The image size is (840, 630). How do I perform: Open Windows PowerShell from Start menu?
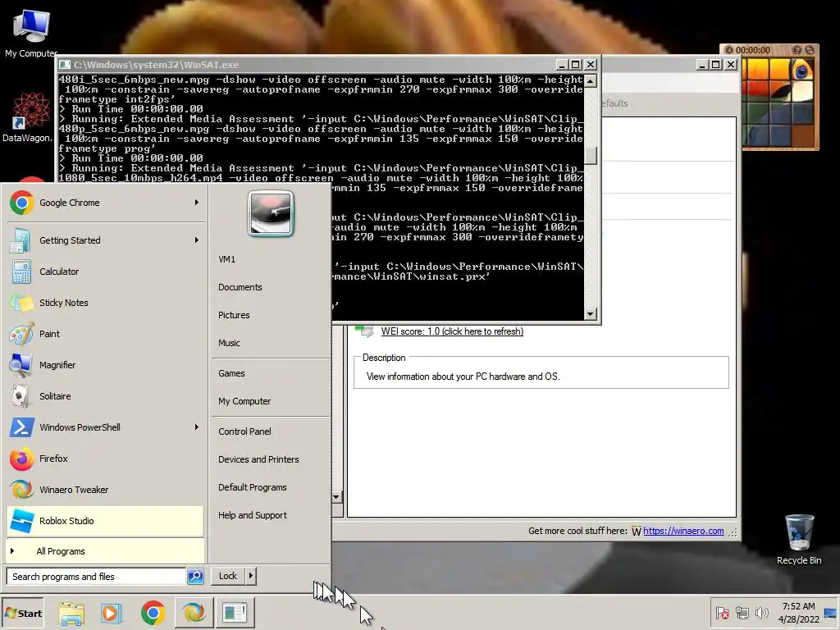tap(106, 427)
